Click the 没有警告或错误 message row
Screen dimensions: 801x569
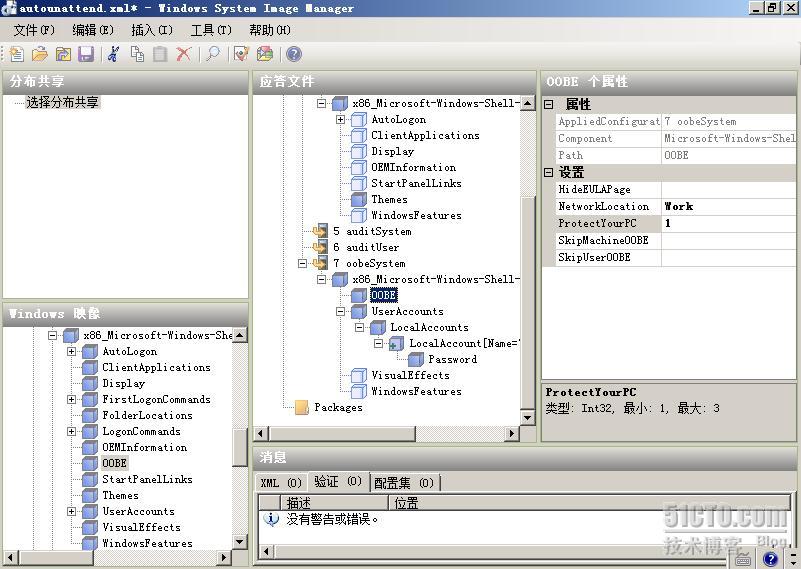[332, 519]
